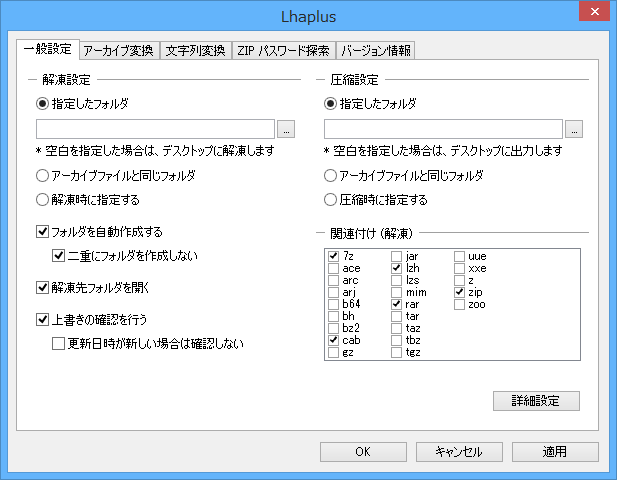Check the jar file association
The height and width of the screenshot is (480, 617).
396,256
